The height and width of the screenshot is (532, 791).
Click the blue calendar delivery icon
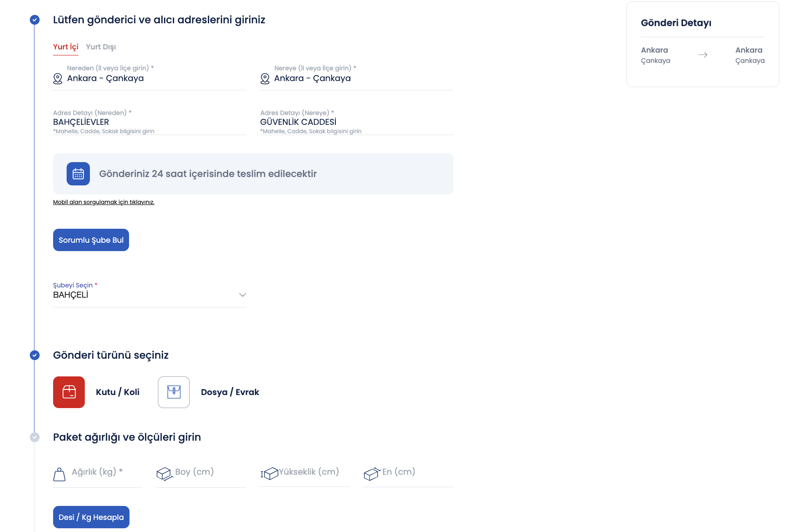[78, 174]
